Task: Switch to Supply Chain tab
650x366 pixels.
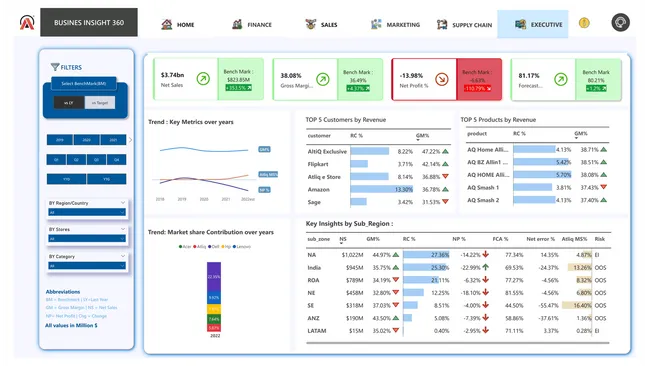Action: (464, 25)
